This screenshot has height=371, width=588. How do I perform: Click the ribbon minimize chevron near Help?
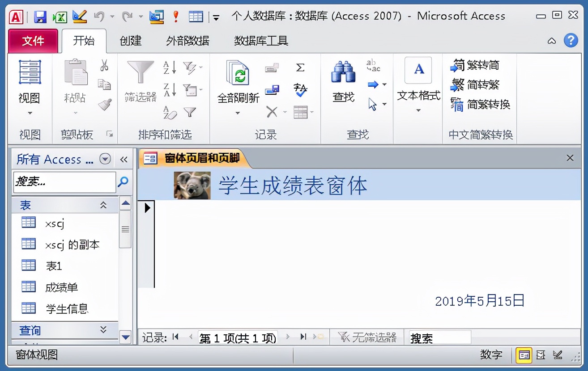pyautogui.click(x=552, y=41)
